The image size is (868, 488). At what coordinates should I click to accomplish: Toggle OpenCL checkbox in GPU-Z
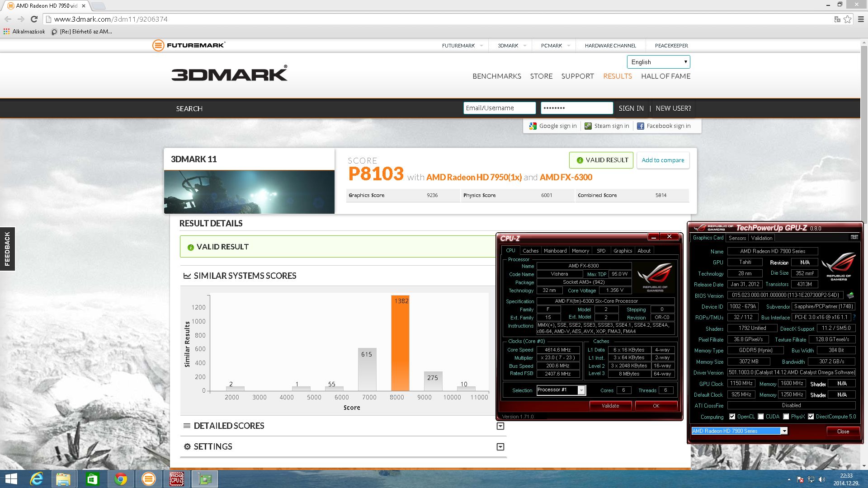coord(732,417)
